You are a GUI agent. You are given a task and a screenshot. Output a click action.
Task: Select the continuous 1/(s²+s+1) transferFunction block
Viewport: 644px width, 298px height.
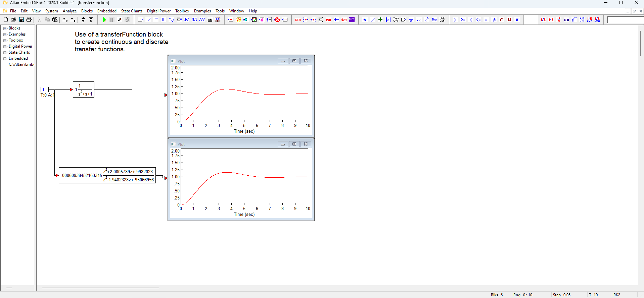click(84, 90)
